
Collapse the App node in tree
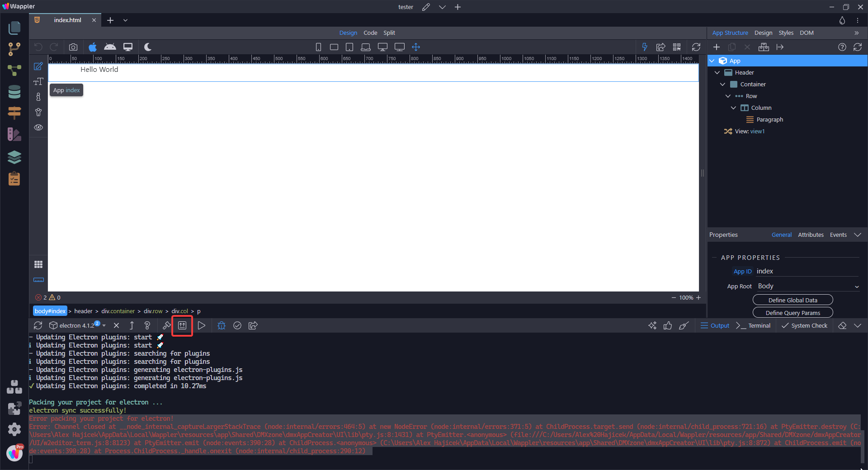pyautogui.click(x=712, y=61)
